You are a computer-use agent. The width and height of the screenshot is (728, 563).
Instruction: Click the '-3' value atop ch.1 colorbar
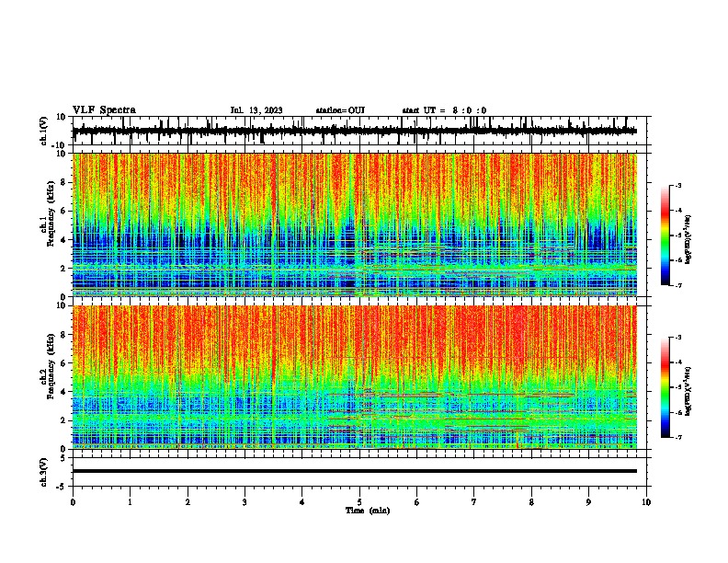tap(677, 185)
